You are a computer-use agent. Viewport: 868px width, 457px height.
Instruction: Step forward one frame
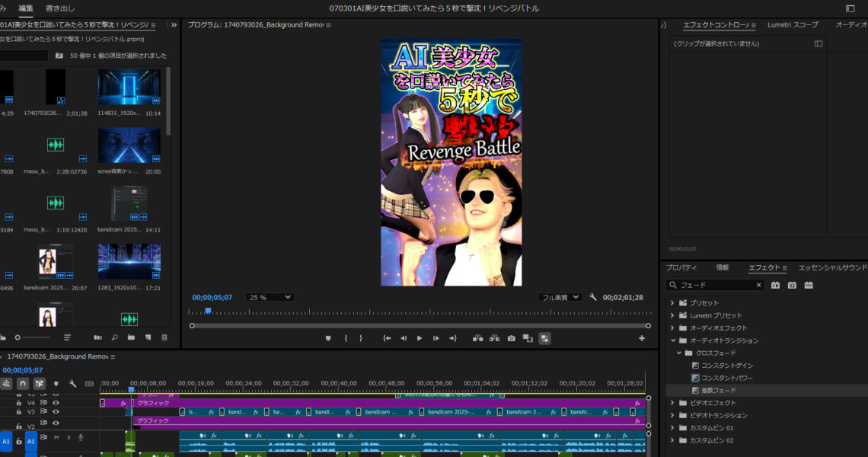[436, 338]
